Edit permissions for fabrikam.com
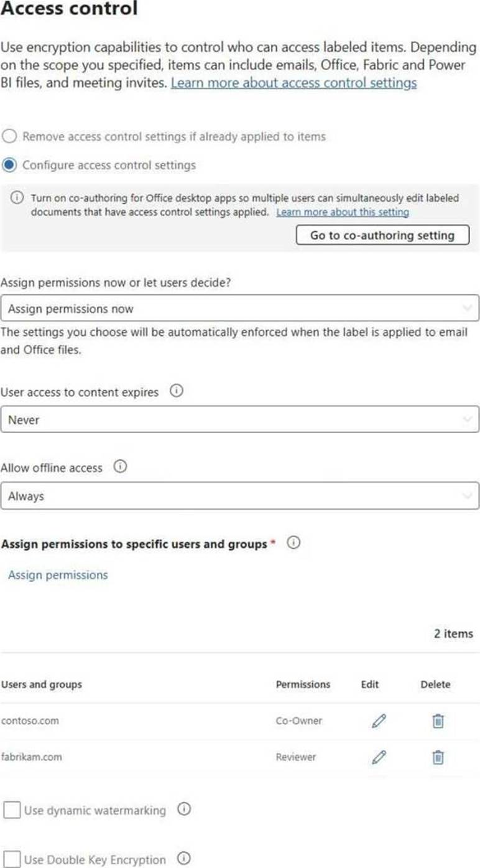The height and width of the screenshot is (868, 480). coord(379,757)
